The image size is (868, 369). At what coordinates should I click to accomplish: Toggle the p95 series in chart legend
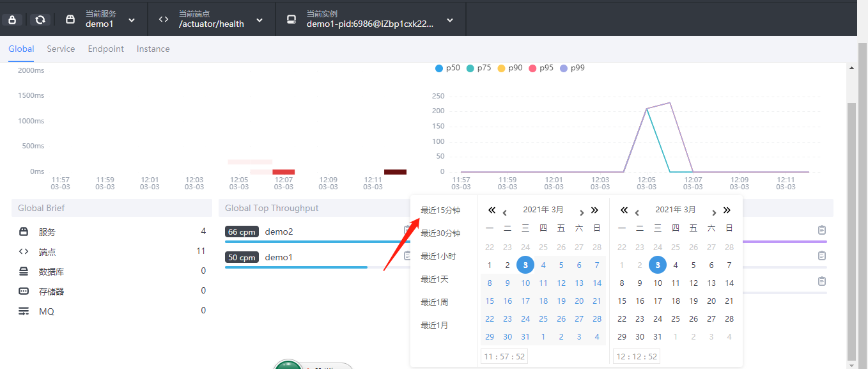click(x=541, y=68)
